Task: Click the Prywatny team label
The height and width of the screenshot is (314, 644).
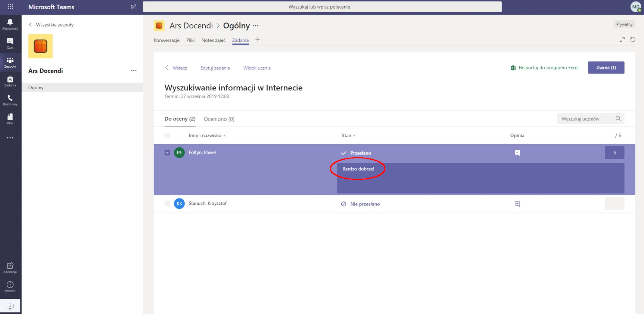Action: (624, 24)
